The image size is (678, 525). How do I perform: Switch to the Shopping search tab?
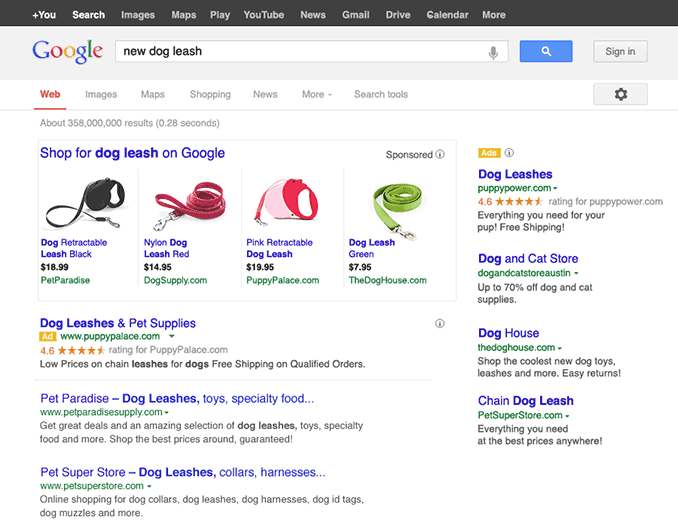pyautogui.click(x=210, y=95)
